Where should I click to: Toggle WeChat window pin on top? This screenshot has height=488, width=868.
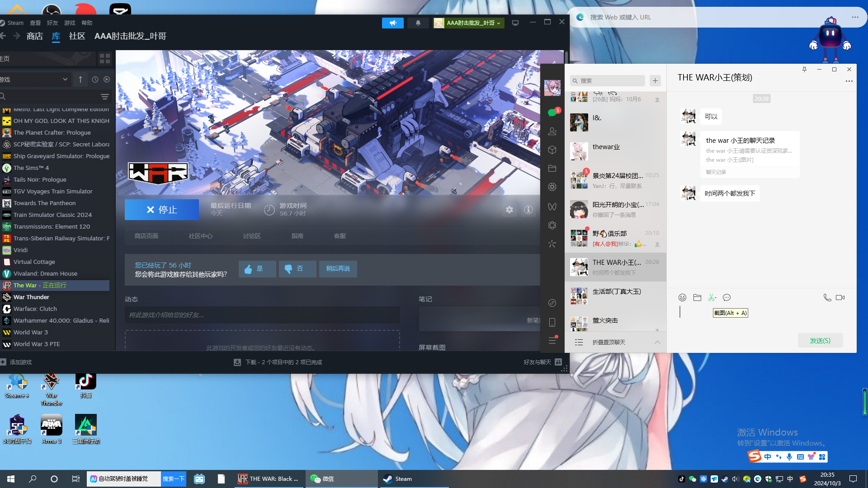(x=804, y=69)
